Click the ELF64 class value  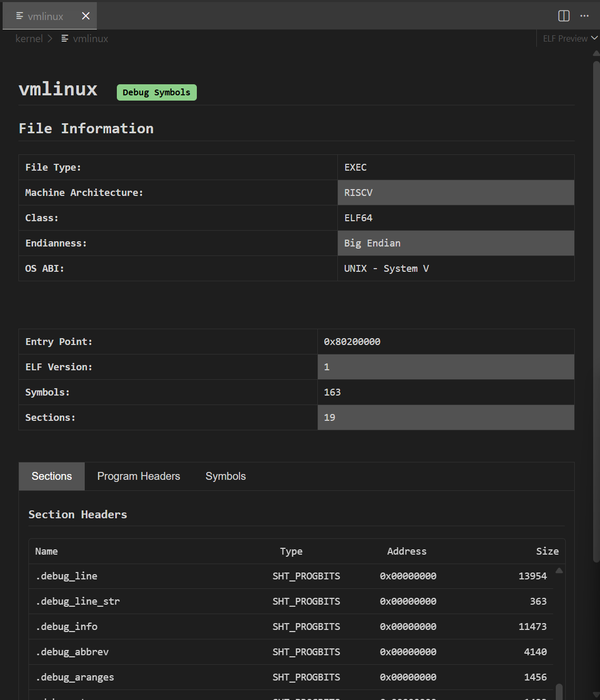(x=358, y=218)
